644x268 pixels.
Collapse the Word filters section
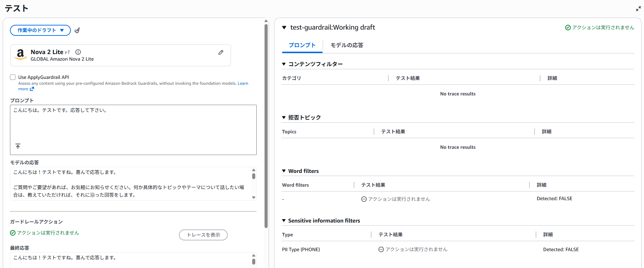pos(284,171)
